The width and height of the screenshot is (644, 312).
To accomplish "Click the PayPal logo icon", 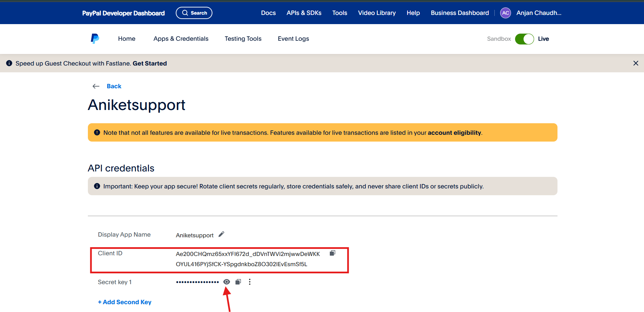I will [x=95, y=39].
